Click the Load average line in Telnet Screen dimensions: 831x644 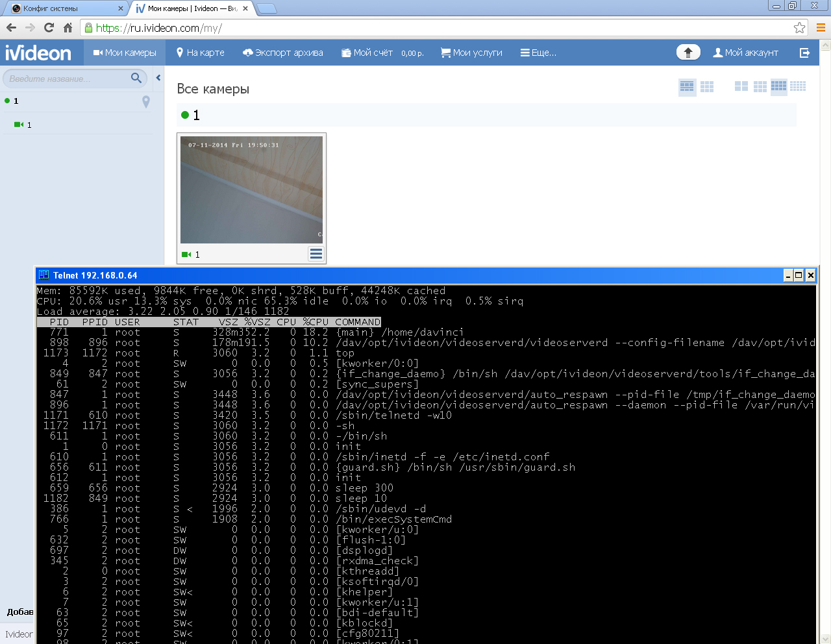pyautogui.click(x=163, y=312)
